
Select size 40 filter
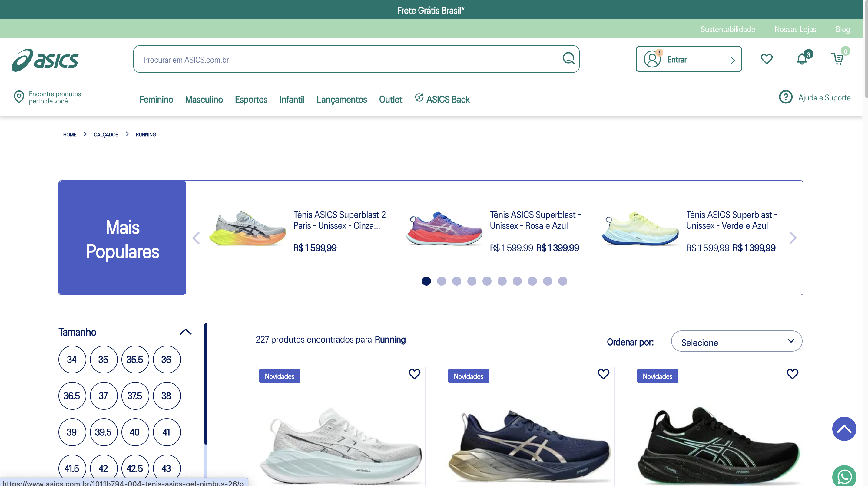[135, 432]
